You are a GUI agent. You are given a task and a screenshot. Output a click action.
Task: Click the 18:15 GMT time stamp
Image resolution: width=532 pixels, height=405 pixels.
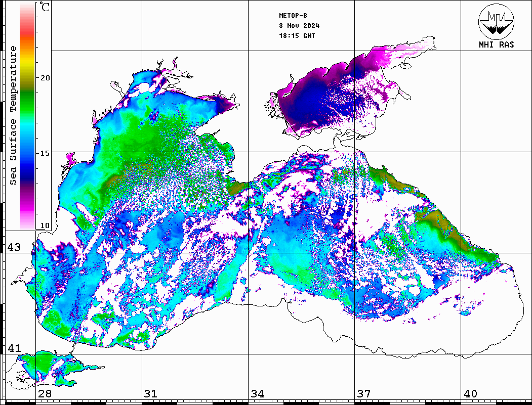(297, 35)
